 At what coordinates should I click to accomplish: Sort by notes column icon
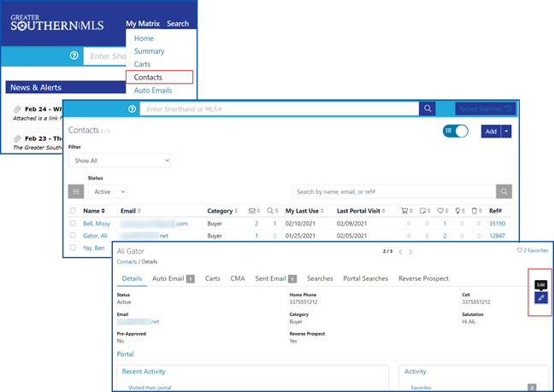click(x=422, y=211)
